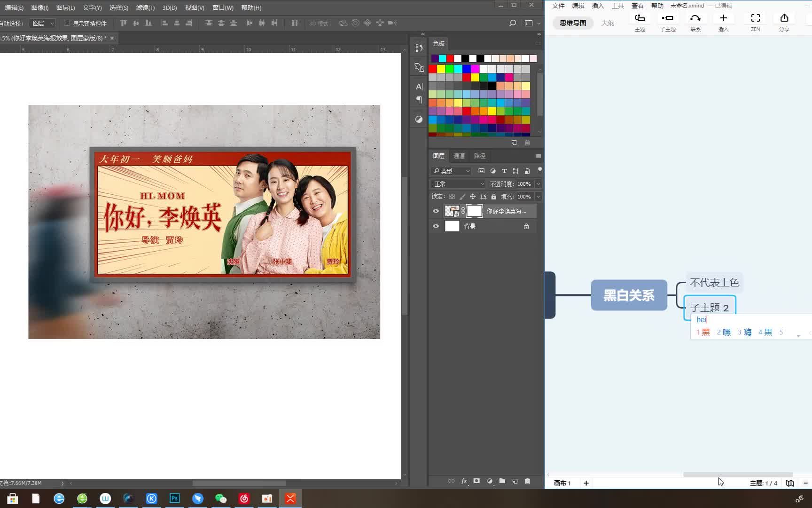812x508 pixels.
Task: Open the 滤镜 menu in Photoshop
Action: click(145, 8)
